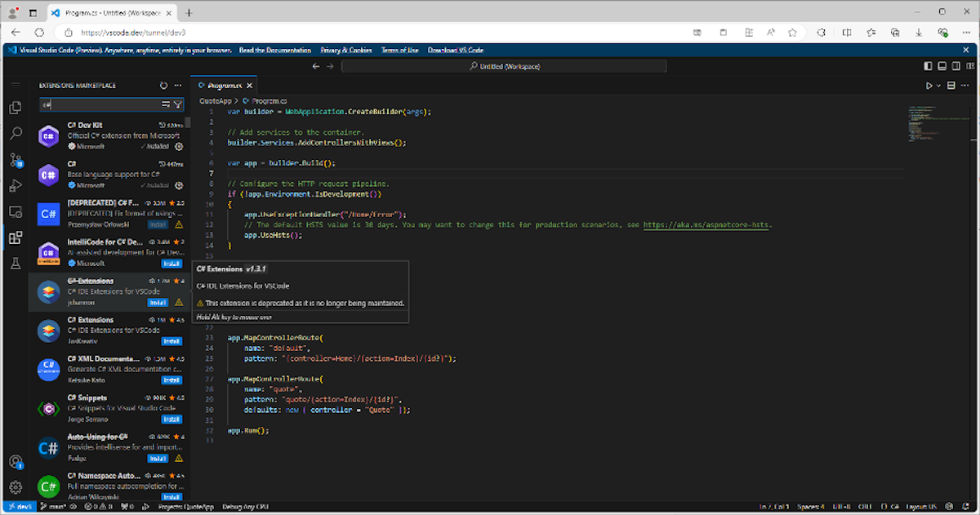The width and height of the screenshot is (980, 515).
Task: Install the DEPRECATED C# F... extension
Action: 158,224
